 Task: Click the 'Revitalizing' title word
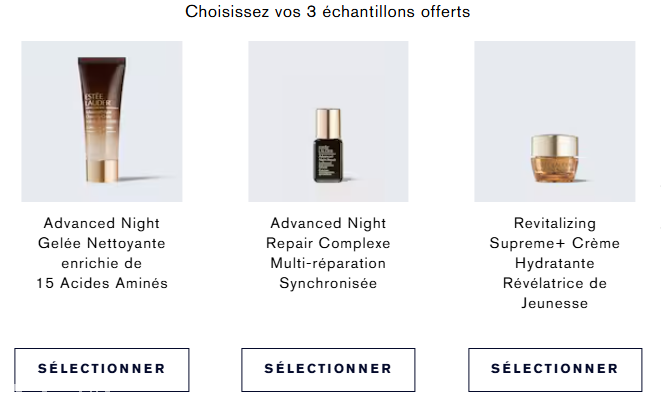click(x=554, y=223)
